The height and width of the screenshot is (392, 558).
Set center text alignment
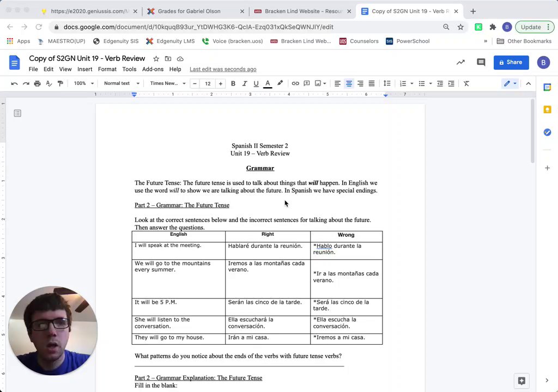click(x=349, y=84)
